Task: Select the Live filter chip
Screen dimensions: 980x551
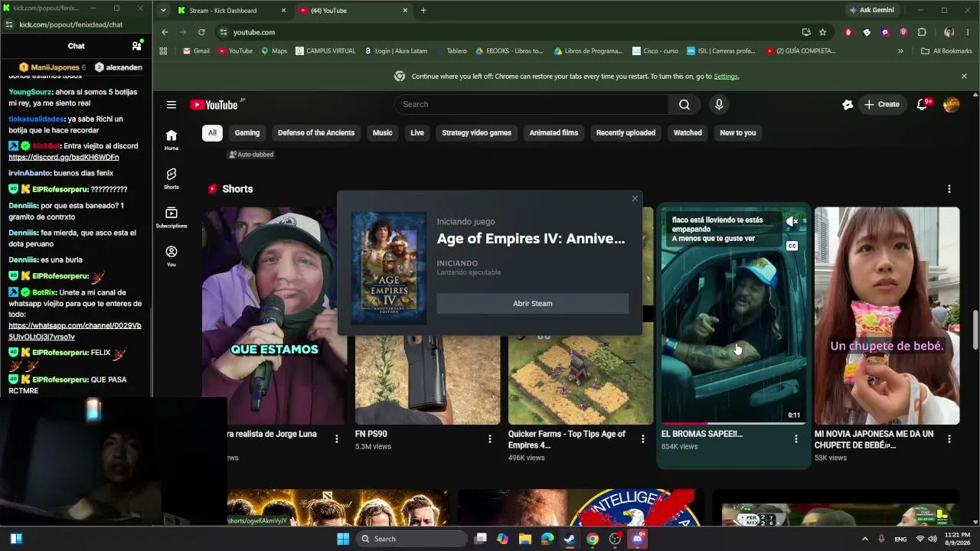Action: [x=417, y=133]
